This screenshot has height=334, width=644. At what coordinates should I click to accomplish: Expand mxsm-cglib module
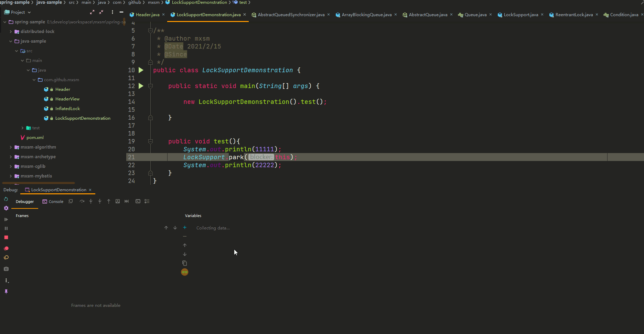coord(11,166)
